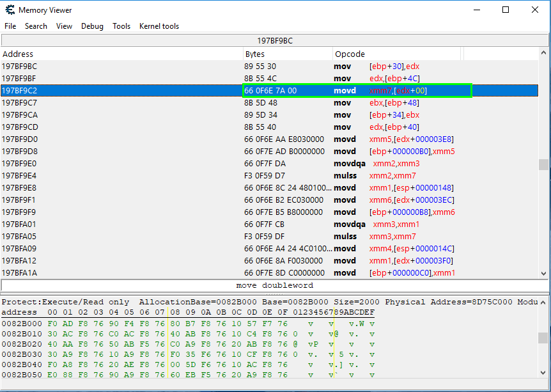Click the 197BF9BC address header bar

(275, 40)
